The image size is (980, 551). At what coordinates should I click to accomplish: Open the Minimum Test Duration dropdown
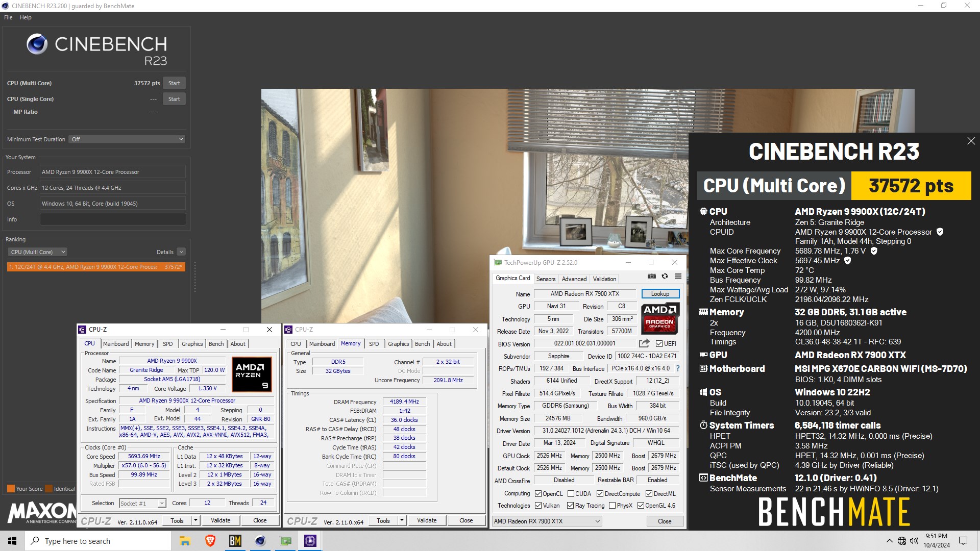(x=127, y=139)
